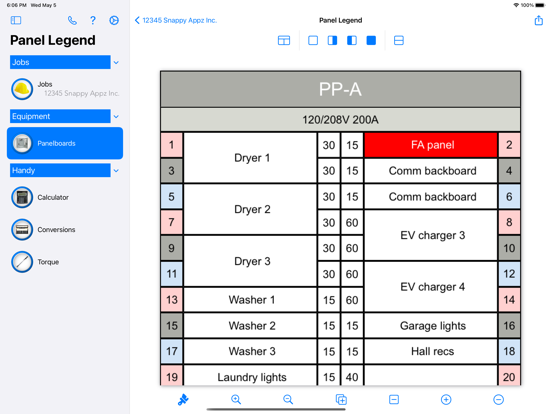Select Comm backboard cell on circuit 4
This screenshot has width=552, height=414.
click(431, 171)
